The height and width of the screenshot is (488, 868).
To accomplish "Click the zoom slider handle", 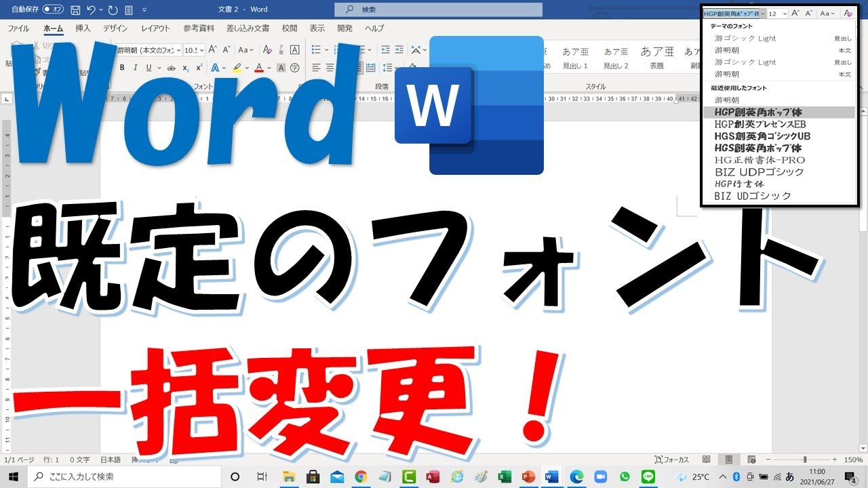I will [x=805, y=460].
